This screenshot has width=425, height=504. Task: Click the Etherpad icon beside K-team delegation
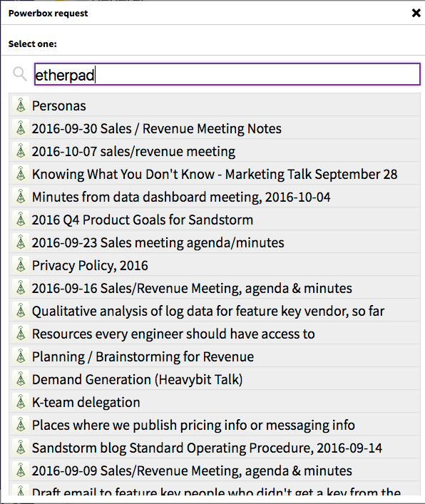[x=21, y=402]
